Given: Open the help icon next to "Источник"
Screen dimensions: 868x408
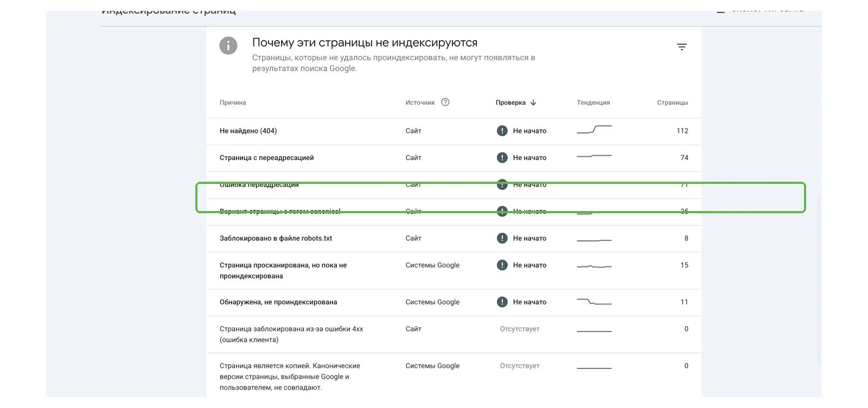Looking at the screenshot, I should pos(445,102).
